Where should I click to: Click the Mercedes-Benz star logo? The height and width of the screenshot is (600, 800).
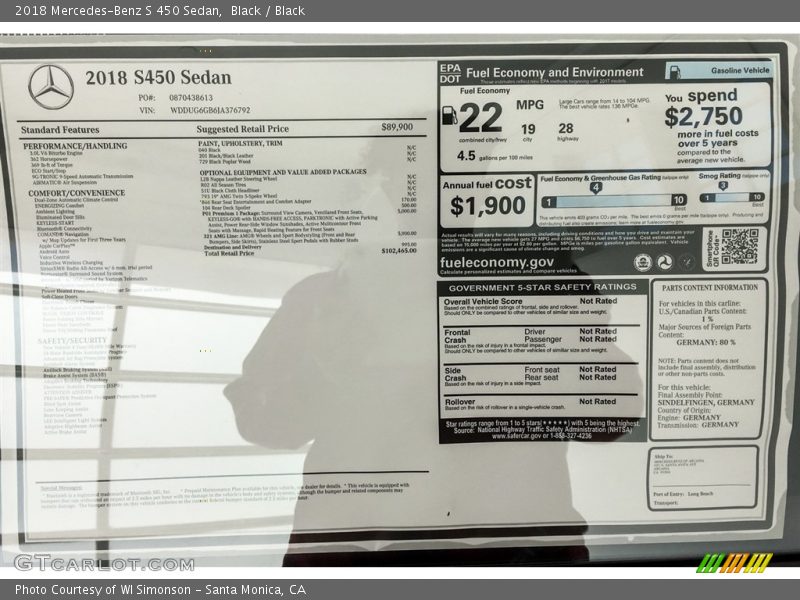pyautogui.click(x=51, y=87)
